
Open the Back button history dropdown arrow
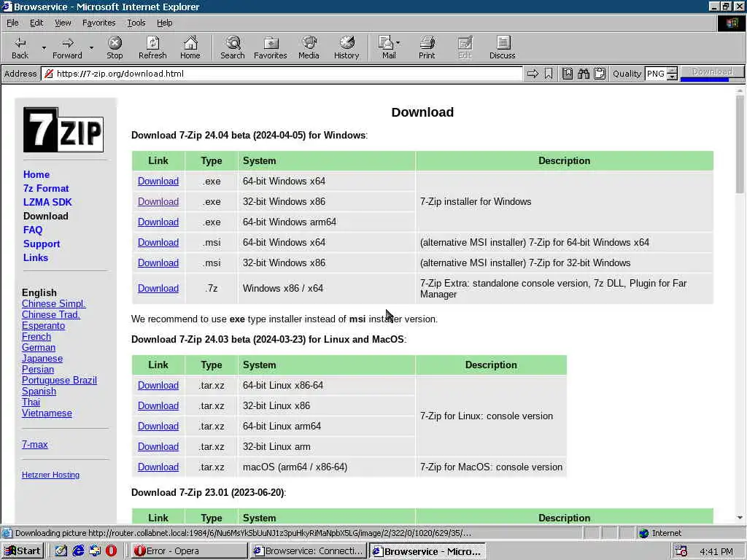[x=44, y=47]
